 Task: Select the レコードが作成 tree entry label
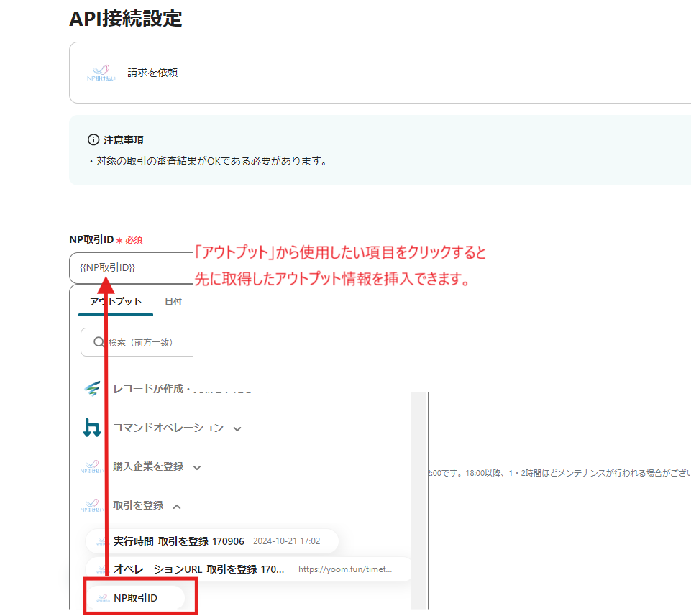152,389
